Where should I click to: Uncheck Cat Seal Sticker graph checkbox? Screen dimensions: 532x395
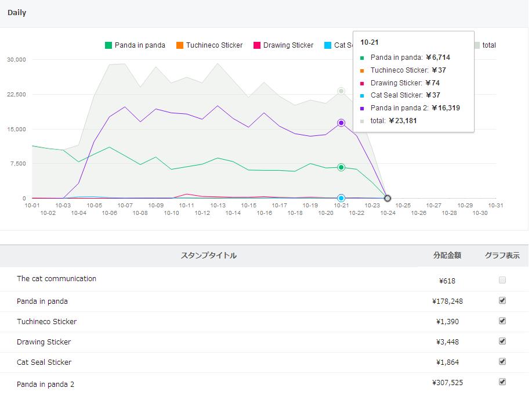pos(502,361)
